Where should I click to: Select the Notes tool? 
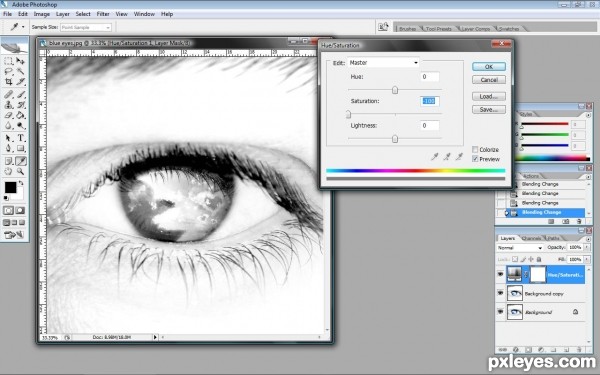pyautogui.click(x=8, y=161)
